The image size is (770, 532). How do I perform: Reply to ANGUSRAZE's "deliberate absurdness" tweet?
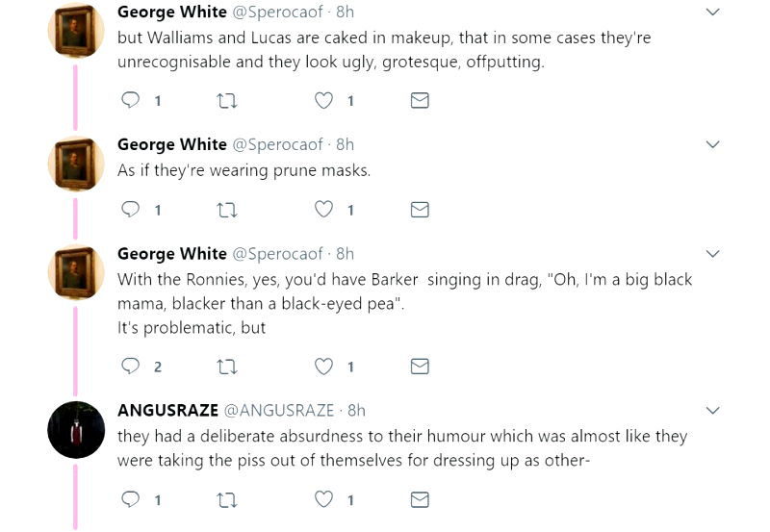[131, 499]
